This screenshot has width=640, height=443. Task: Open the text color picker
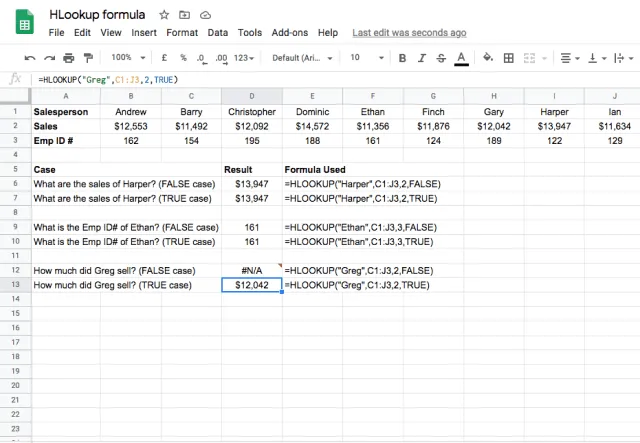point(461,58)
